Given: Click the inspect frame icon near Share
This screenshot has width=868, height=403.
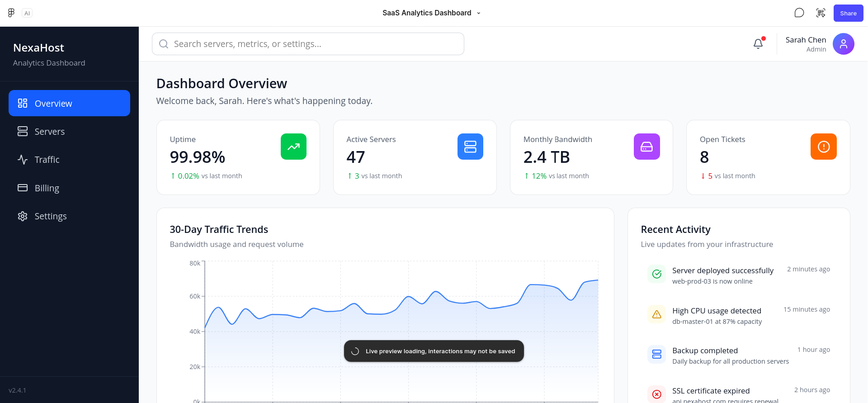Looking at the screenshot, I should point(821,13).
